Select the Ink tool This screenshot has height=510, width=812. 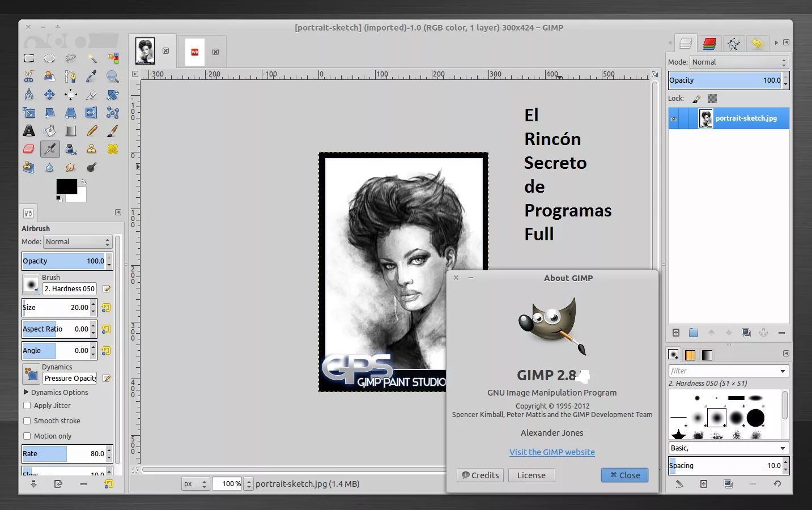[x=71, y=149]
